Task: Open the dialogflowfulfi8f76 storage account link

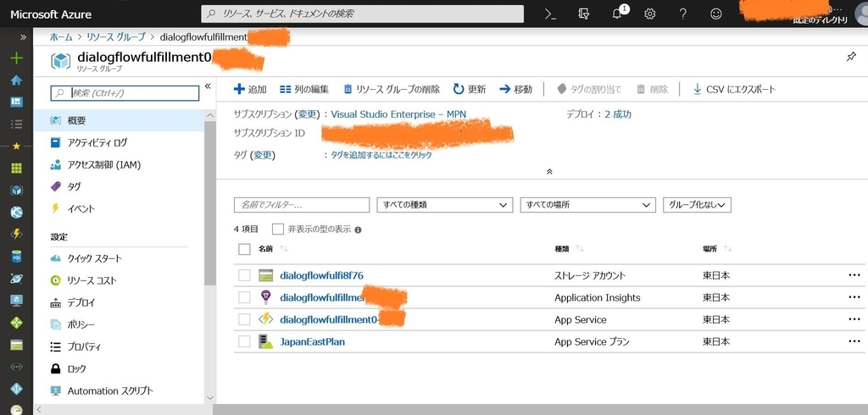Action: [321, 275]
